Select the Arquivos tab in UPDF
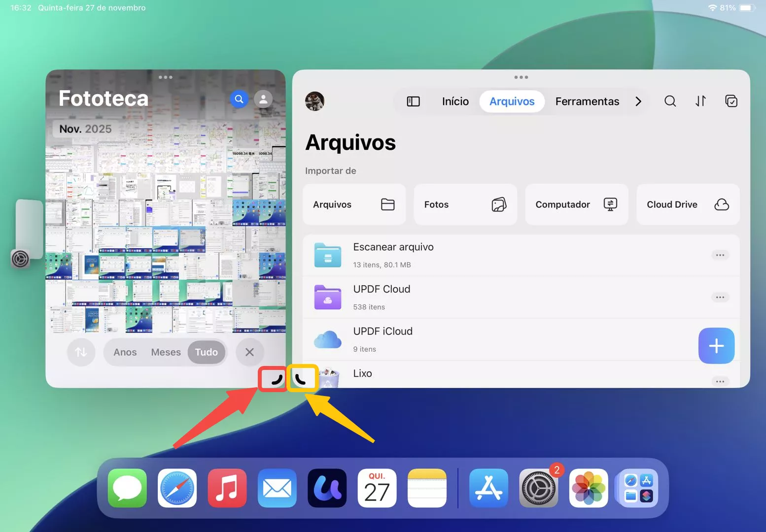766x532 pixels. pyautogui.click(x=512, y=101)
